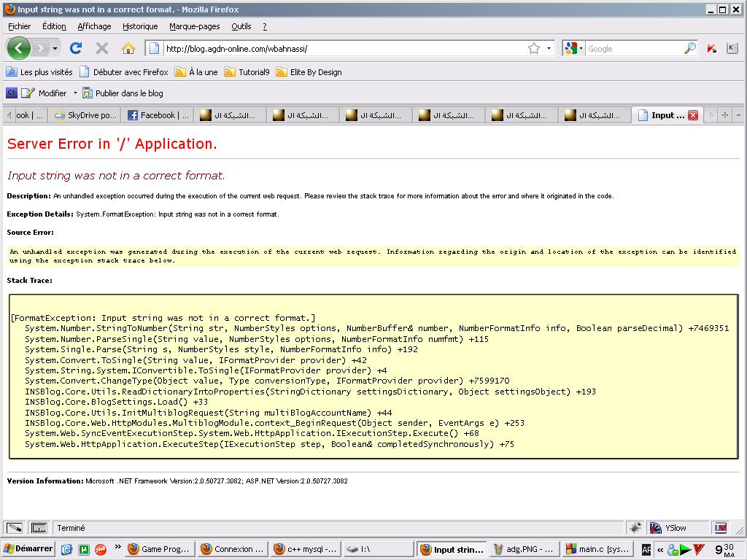The height and width of the screenshot is (560, 747).
Task: Open Débuter avec Firefox bookmark
Action: [x=124, y=72]
